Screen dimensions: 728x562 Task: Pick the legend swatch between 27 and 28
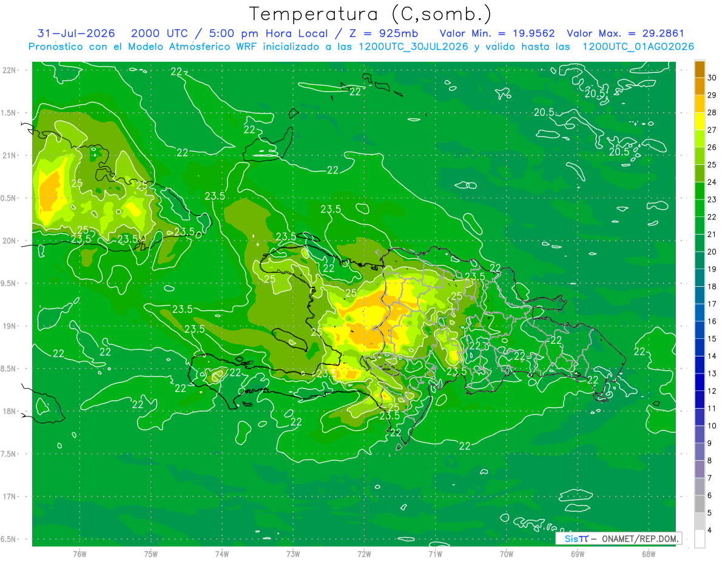point(699,121)
